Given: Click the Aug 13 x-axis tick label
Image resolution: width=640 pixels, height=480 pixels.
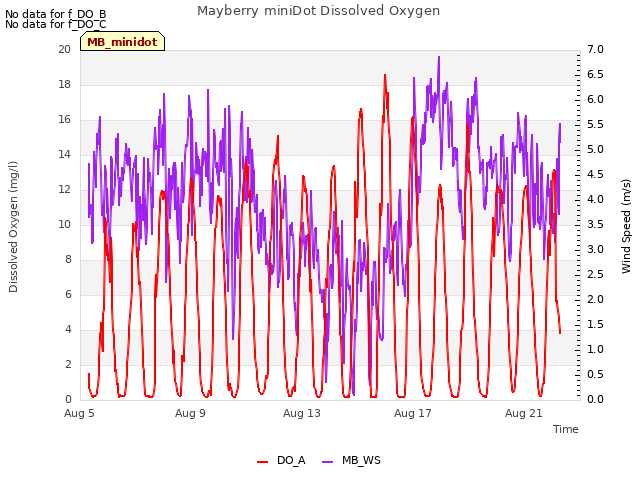Looking at the screenshot, I should pos(302,413).
